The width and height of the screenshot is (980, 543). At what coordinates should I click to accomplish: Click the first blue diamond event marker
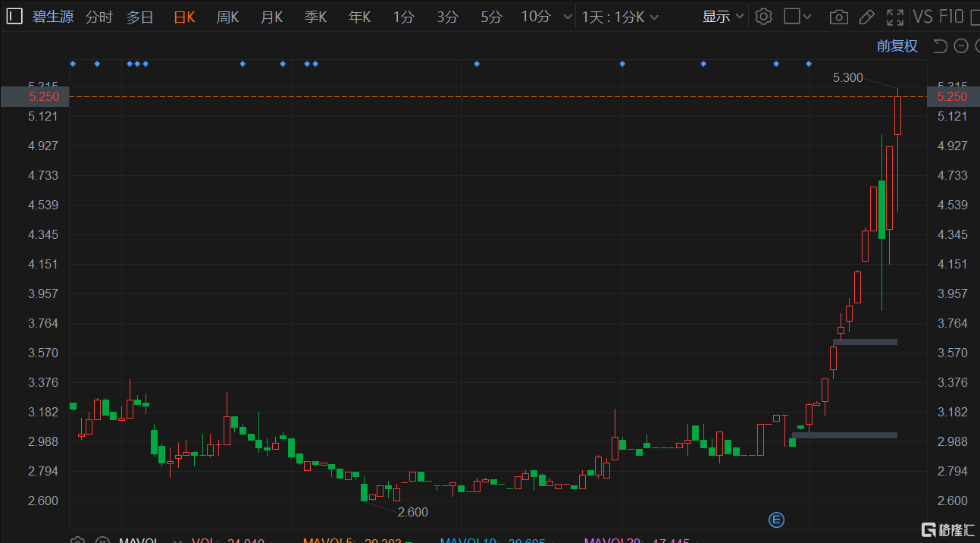click(x=73, y=64)
